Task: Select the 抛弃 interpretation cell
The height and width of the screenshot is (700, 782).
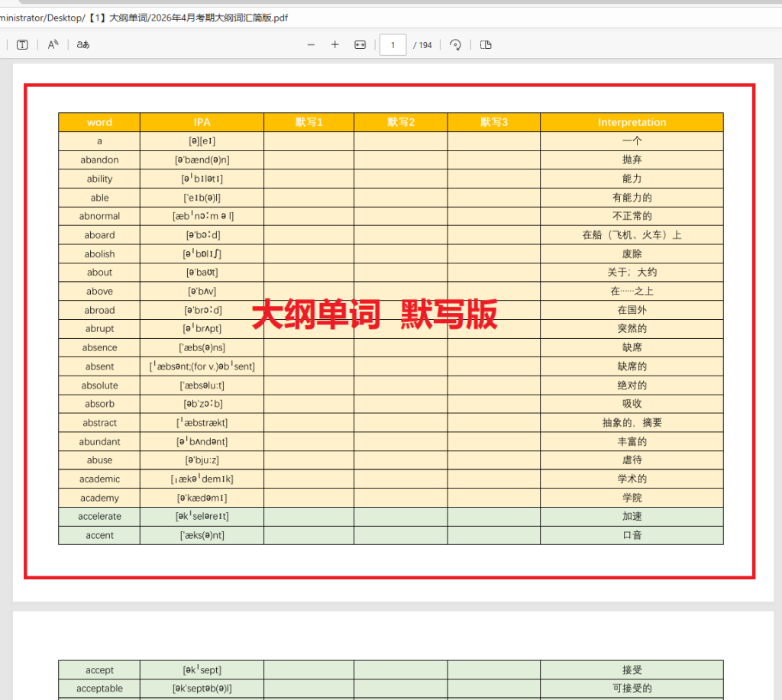Action: pos(632,160)
